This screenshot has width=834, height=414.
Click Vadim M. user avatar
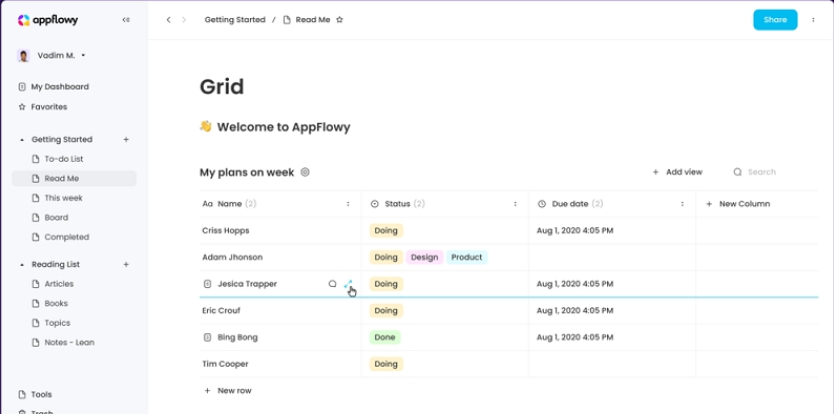pyautogui.click(x=23, y=55)
